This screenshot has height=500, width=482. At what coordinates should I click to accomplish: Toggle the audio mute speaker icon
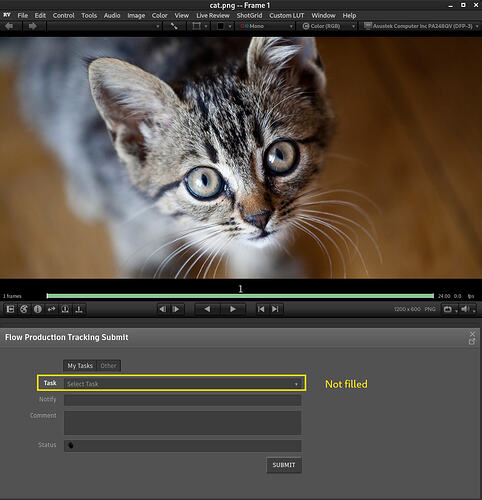pos(465,309)
